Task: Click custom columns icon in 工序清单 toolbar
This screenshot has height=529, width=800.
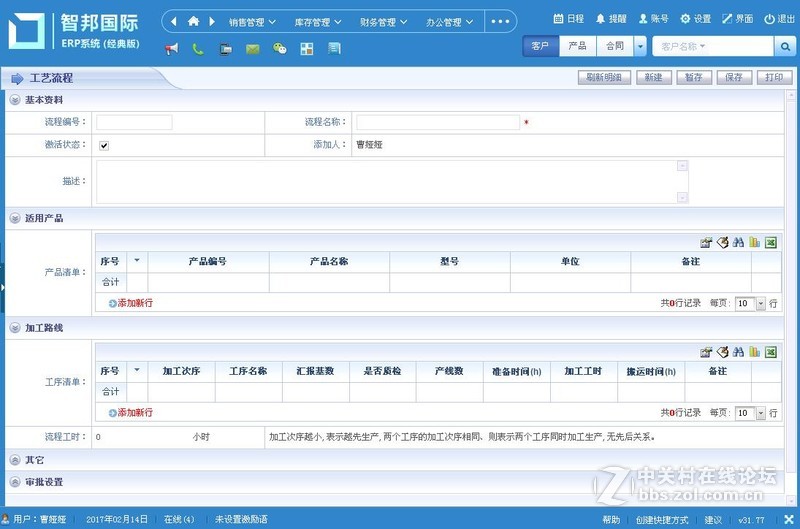Action: point(706,352)
